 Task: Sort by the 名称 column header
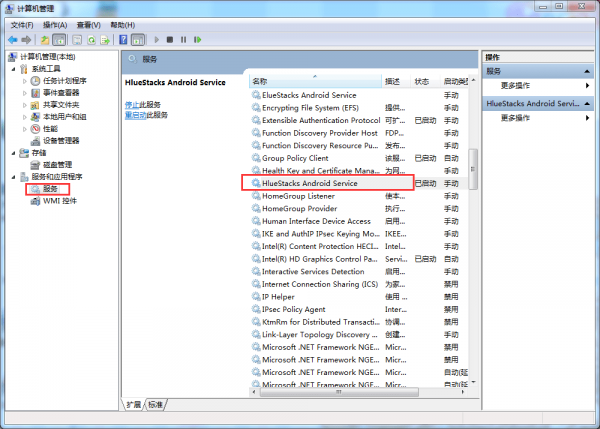coord(315,82)
